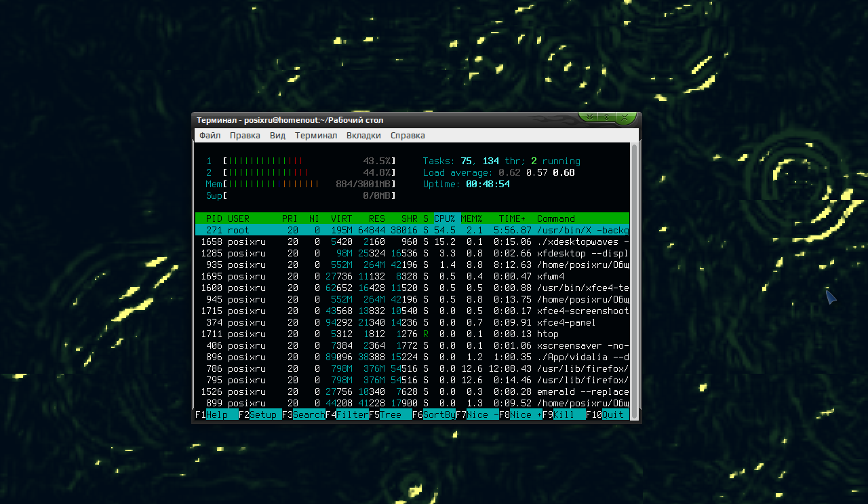
Task: Click the terminal's vertical scrollbar
Action: point(635,281)
